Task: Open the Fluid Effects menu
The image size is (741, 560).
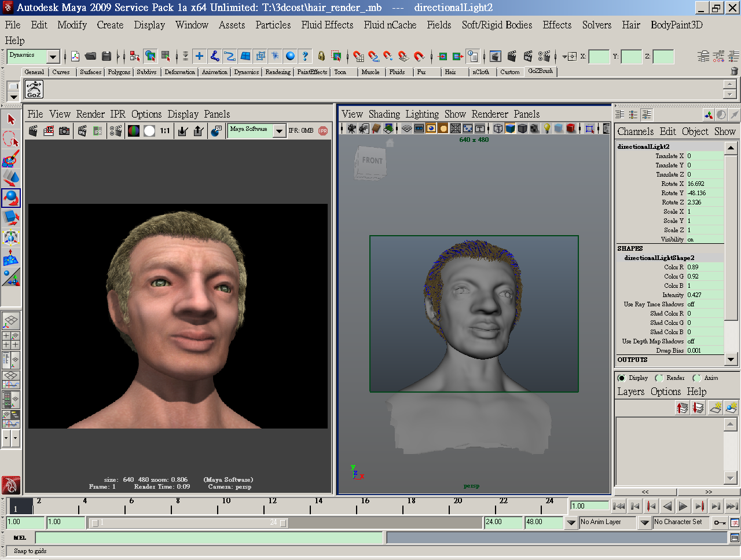Action: tap(327, 25)
